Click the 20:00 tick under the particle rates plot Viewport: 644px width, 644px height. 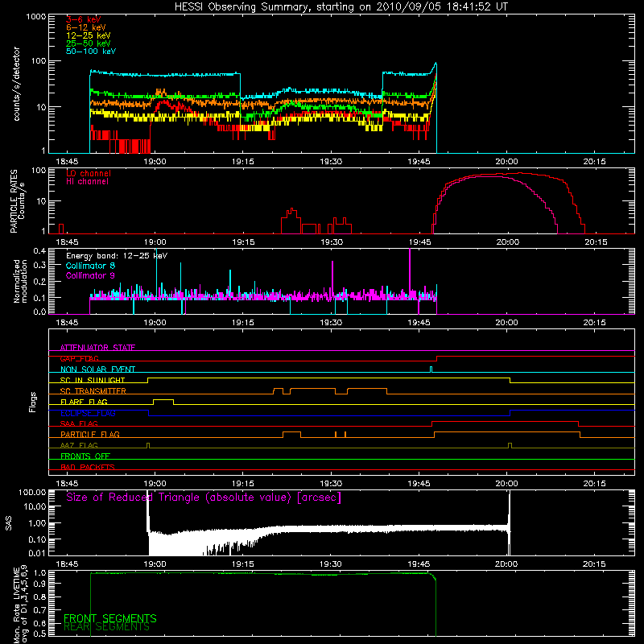click(x=507, y=242)
